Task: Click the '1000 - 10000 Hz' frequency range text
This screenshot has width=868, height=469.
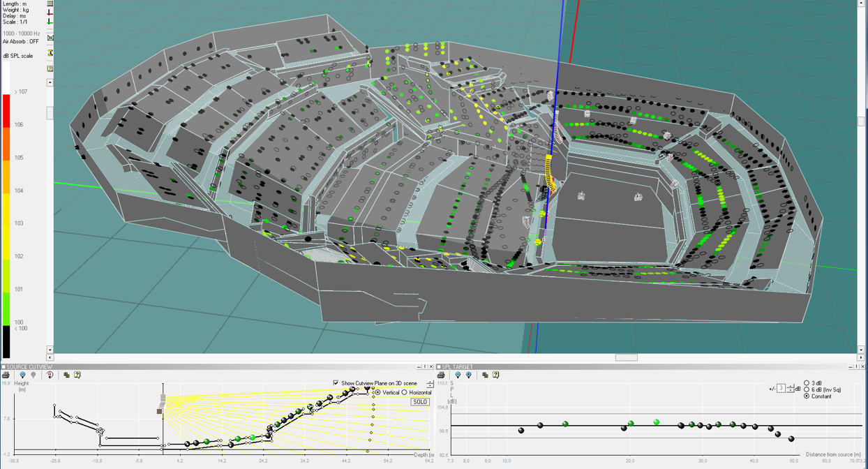Action: click(22, 33)
